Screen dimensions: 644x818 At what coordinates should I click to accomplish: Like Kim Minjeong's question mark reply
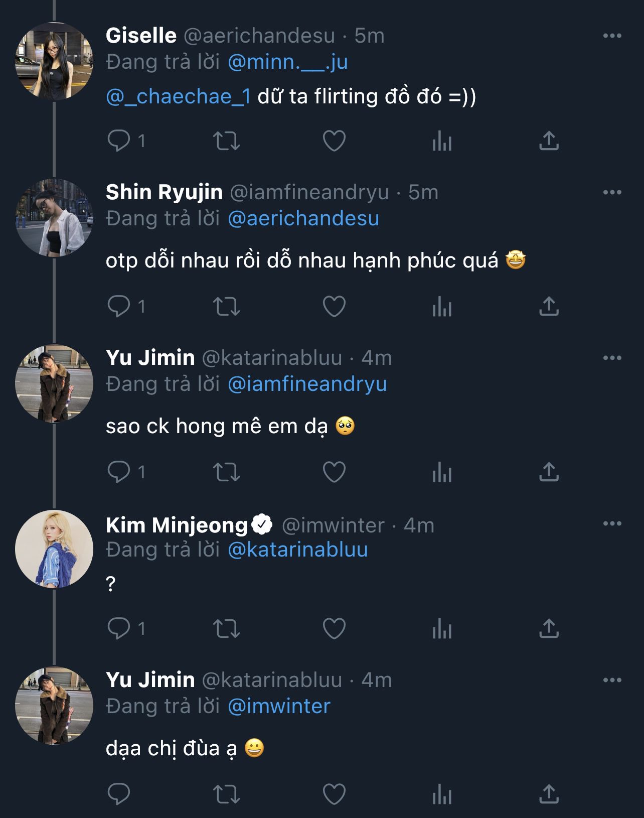pos(334,628)
